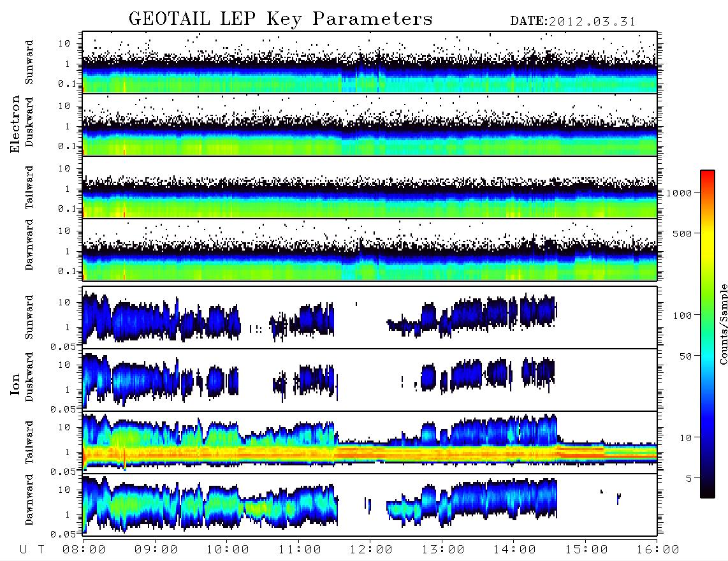Select the "11:00" time tick label
Screen dimensions: 728x561
coord(300,550)
